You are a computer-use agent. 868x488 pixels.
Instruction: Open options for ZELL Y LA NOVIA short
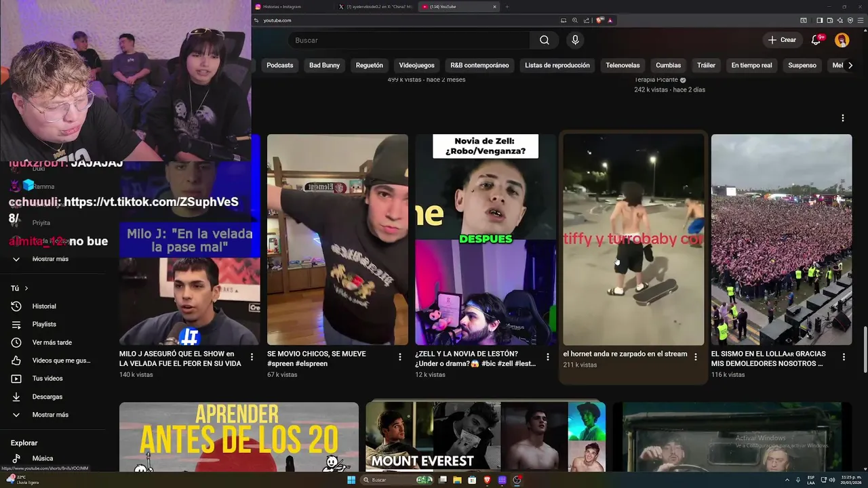click(548, 357)
